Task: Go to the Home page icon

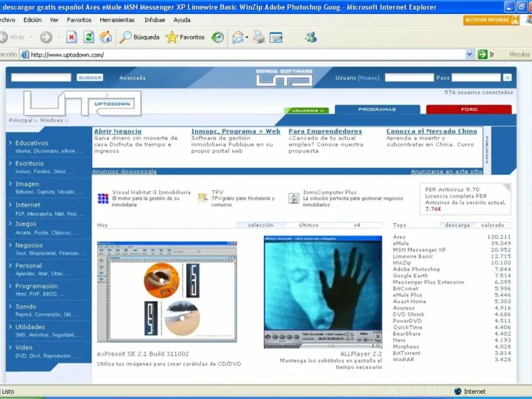Action: pyautogui.click(x=106, y=37)
